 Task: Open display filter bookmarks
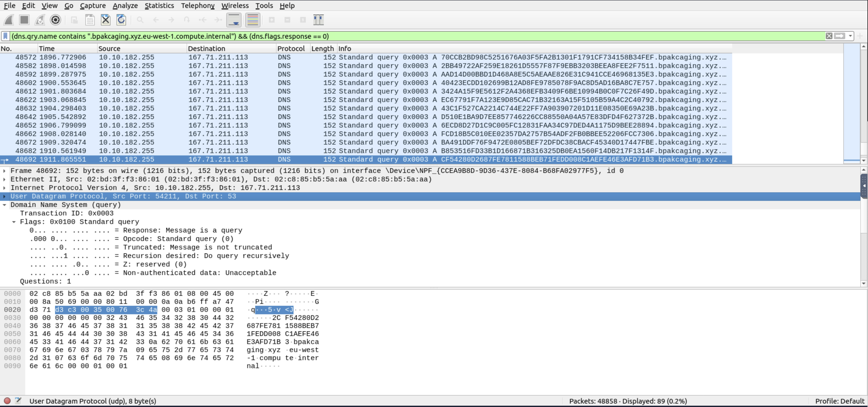coord(6,36)
